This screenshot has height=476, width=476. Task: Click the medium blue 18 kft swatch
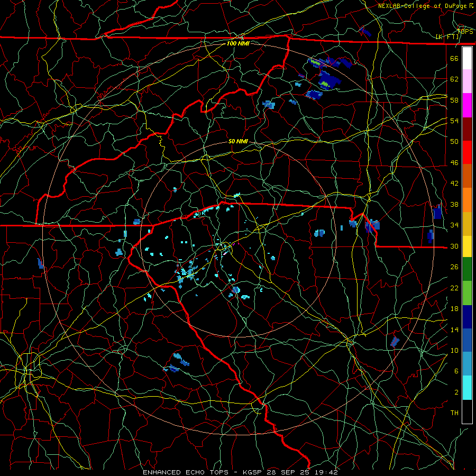point(467,340)
